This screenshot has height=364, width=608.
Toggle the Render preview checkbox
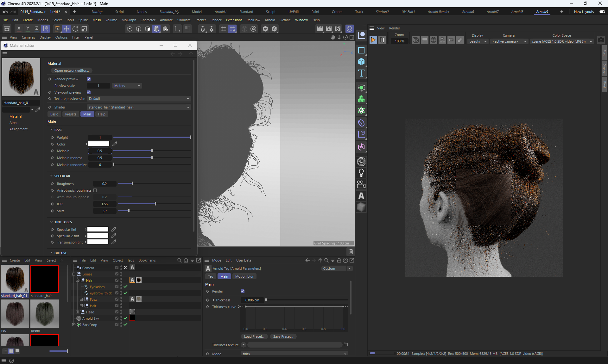pyautogui.click(x=89, y=79)
